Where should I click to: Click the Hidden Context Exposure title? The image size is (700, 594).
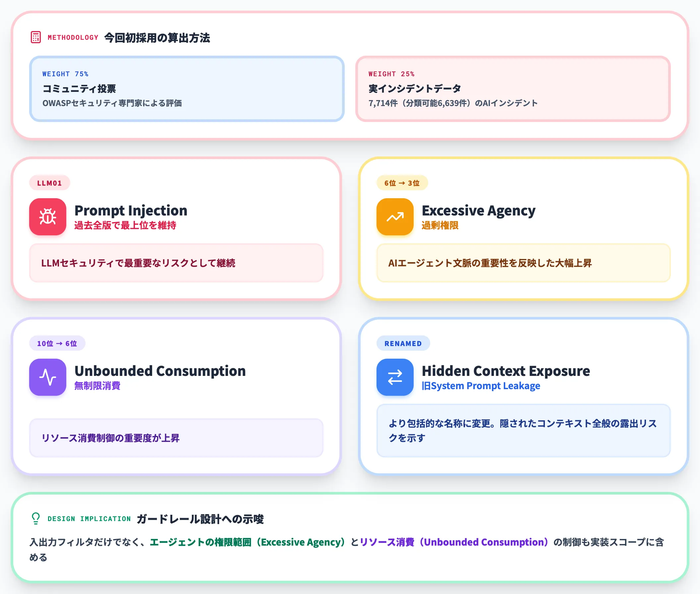(506, 371)
